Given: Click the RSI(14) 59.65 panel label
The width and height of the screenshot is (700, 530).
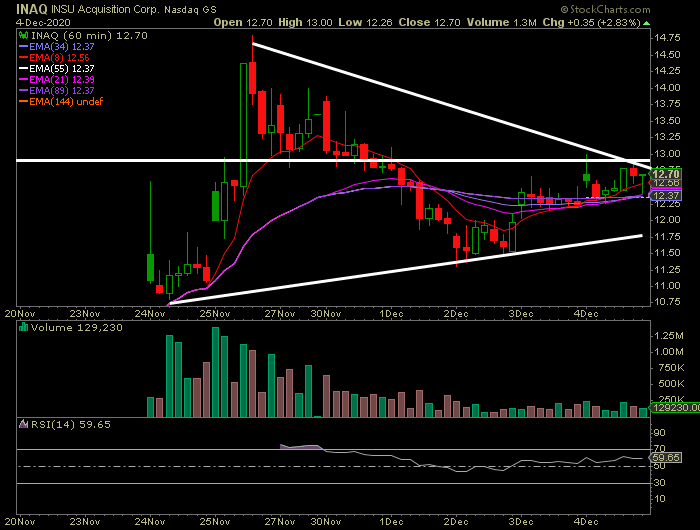Looking at the screenshot, I should point(71,425).
